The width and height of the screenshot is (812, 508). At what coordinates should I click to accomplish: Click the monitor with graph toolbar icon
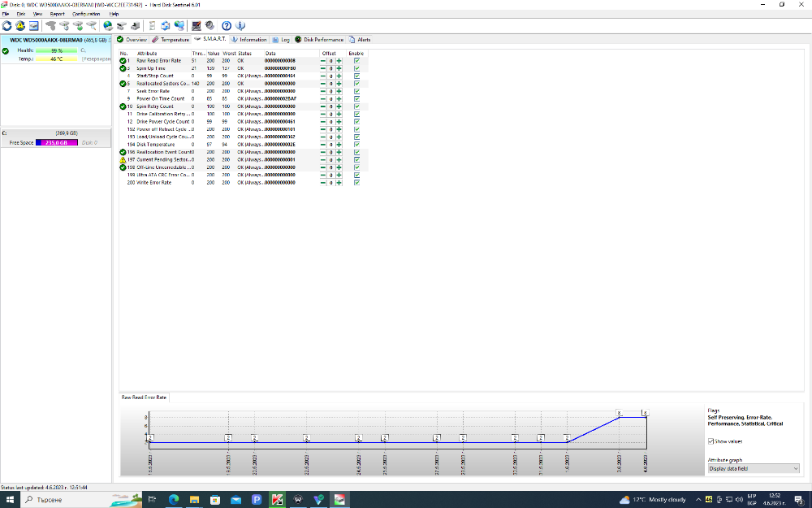[x=197, y=25]
